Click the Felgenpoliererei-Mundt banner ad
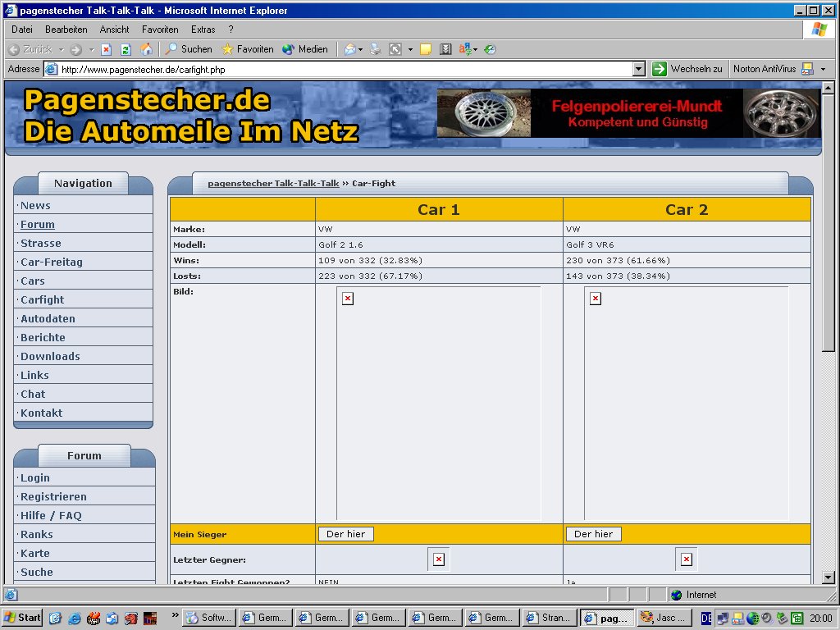 (629, 113)
